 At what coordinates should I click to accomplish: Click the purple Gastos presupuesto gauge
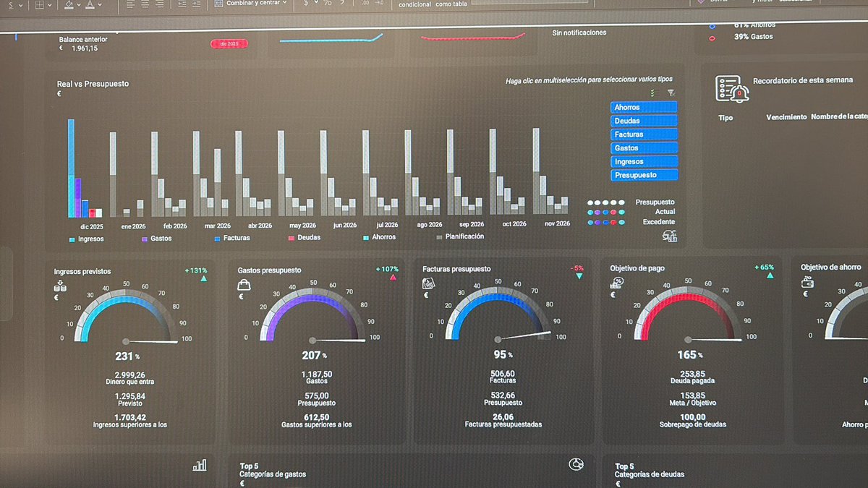click(x=312, y=314)
